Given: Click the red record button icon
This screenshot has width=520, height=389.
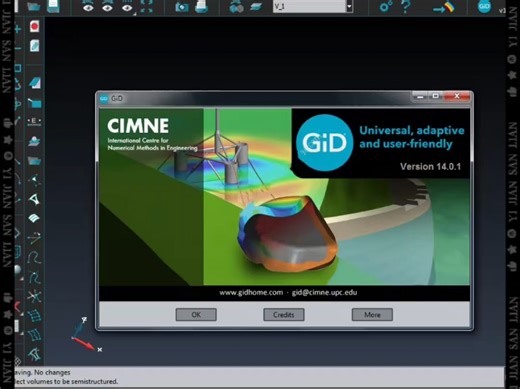Looking at the screenshot, I should 34,26.
